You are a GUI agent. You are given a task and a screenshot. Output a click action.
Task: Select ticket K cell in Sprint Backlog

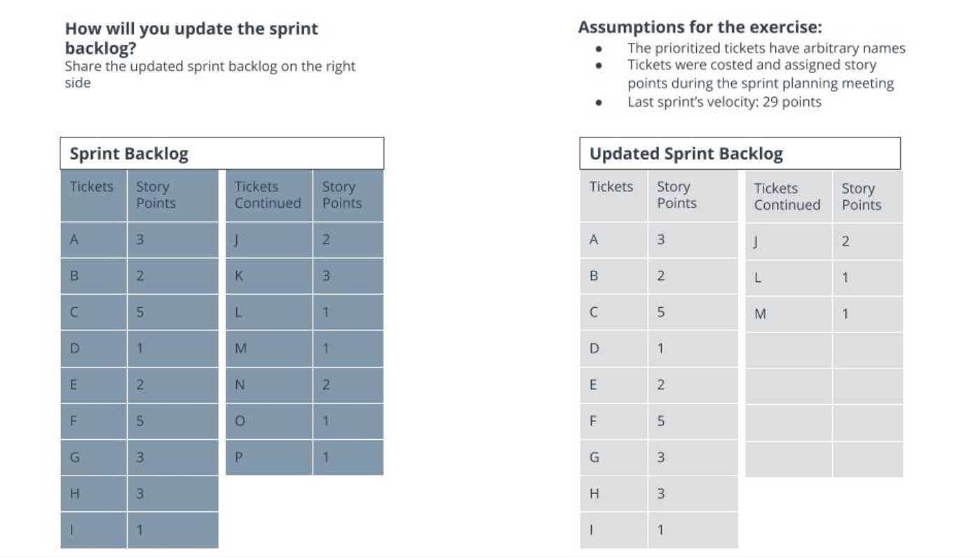[x=268, y=276]
